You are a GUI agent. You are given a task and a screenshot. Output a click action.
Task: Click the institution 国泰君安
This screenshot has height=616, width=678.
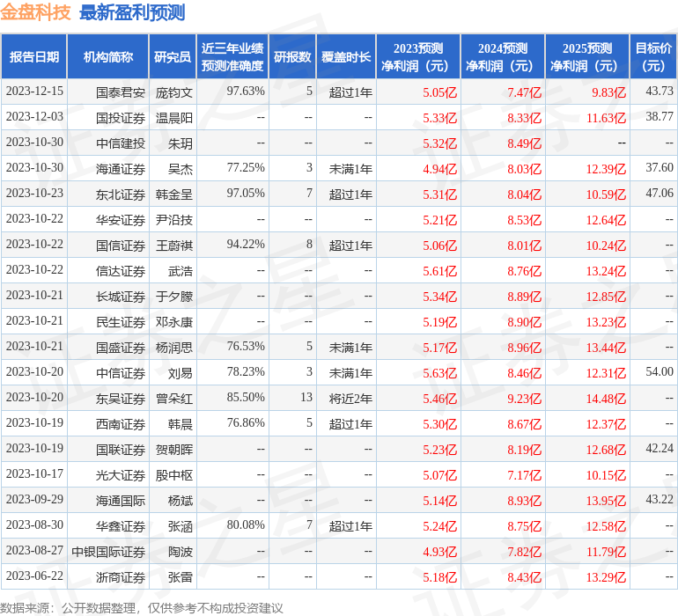(x=121, y=92)
